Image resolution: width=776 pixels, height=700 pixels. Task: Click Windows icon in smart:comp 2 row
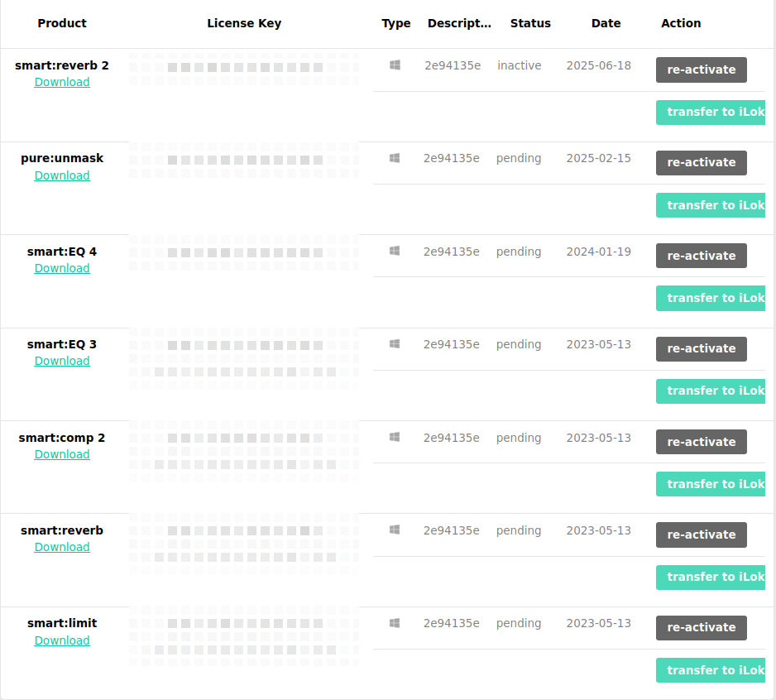tap(395, 437)
